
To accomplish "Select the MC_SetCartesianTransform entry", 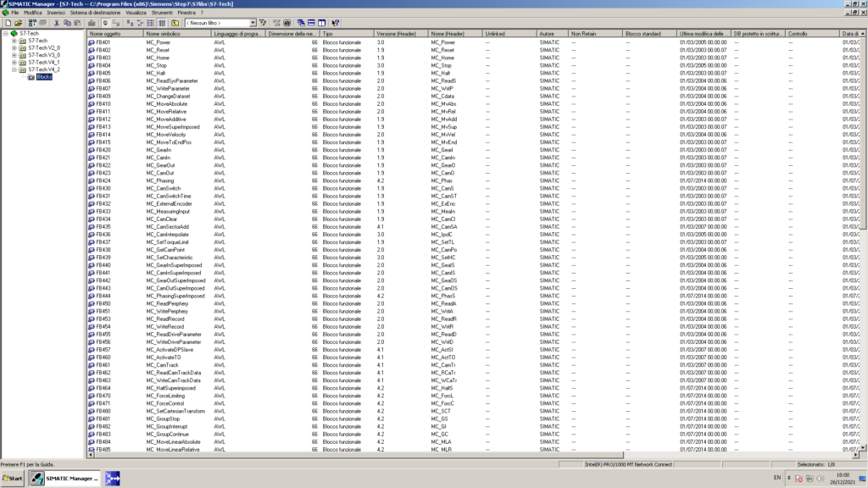I will (175, 411).
